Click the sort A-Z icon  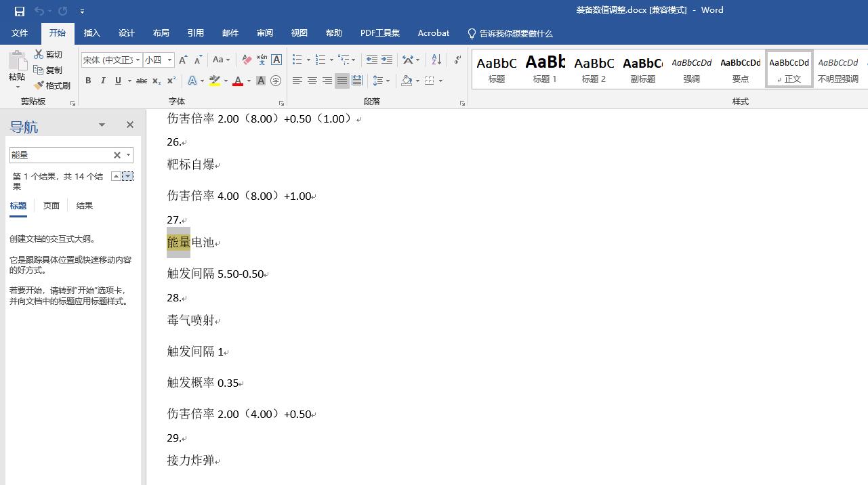[436, 60]
